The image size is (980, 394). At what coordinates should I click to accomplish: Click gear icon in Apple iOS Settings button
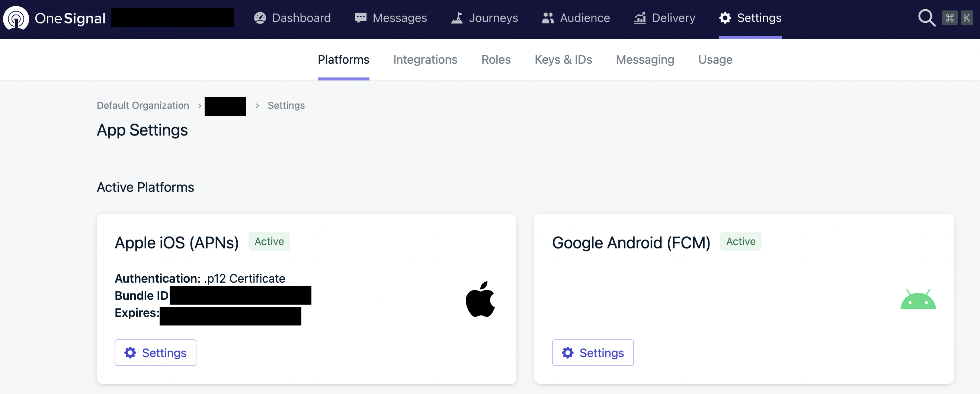coord(130,353)
